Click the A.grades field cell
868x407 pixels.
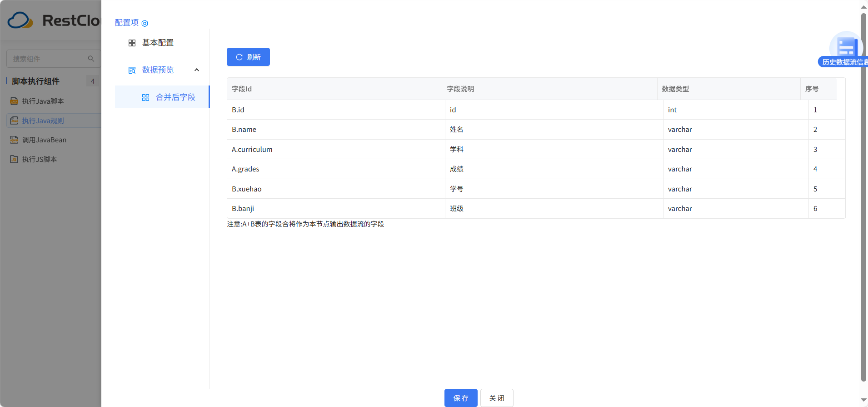[x=336, y=169]
